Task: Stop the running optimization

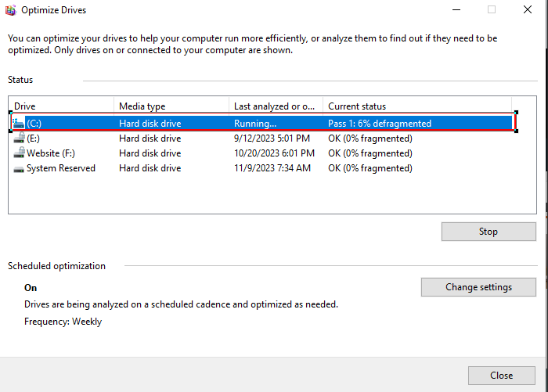Action: tap(489, 232)
